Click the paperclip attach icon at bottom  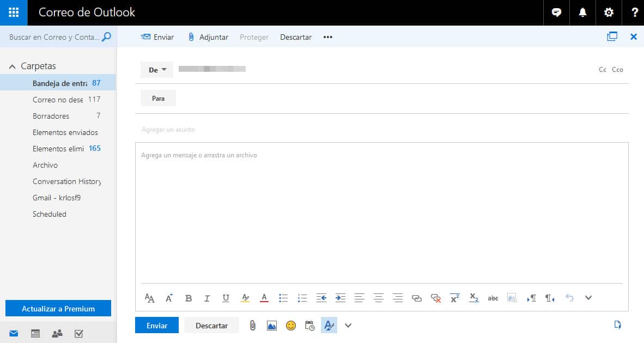[x=253, y=326]
